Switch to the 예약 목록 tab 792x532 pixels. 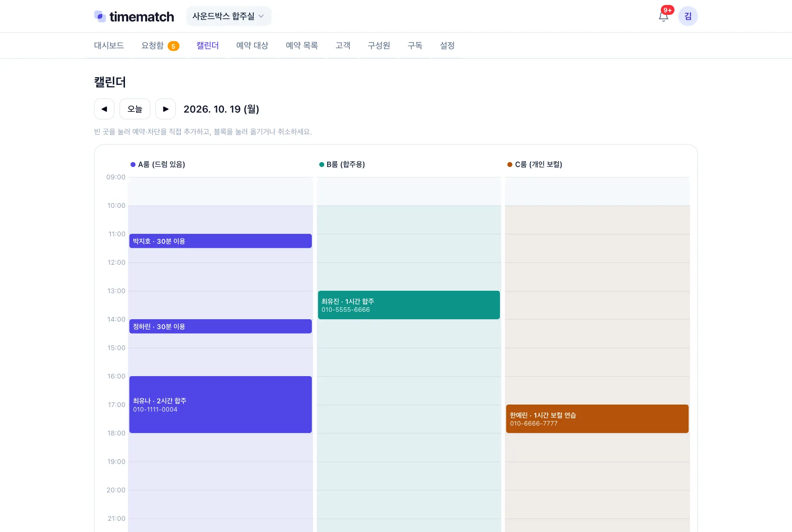(x=302, y=45)
